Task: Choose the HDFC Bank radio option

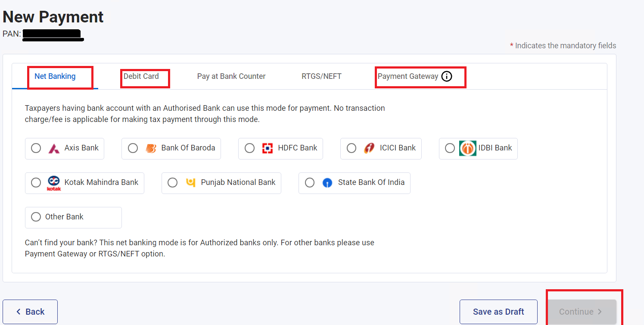Action: click(249, 148)
